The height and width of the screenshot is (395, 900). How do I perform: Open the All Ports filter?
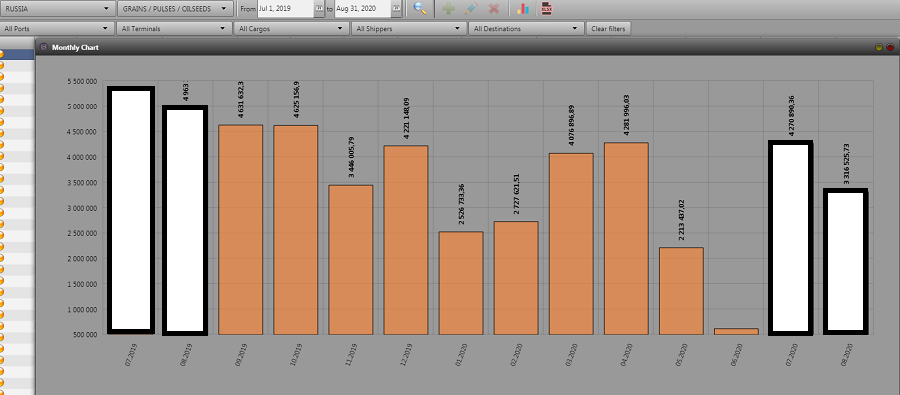(57, 28)
